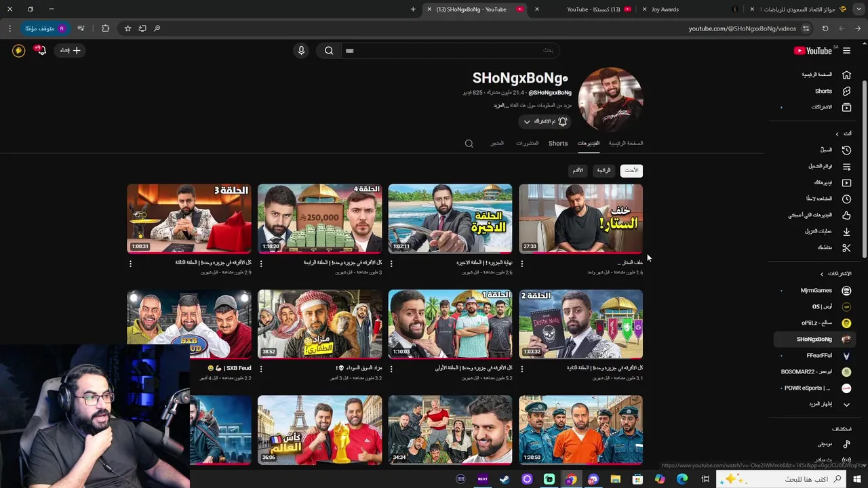Open the 250,000 episode 4 thumbnail
The height and width of the screenshot is (488, 868).
pos(319,218)
